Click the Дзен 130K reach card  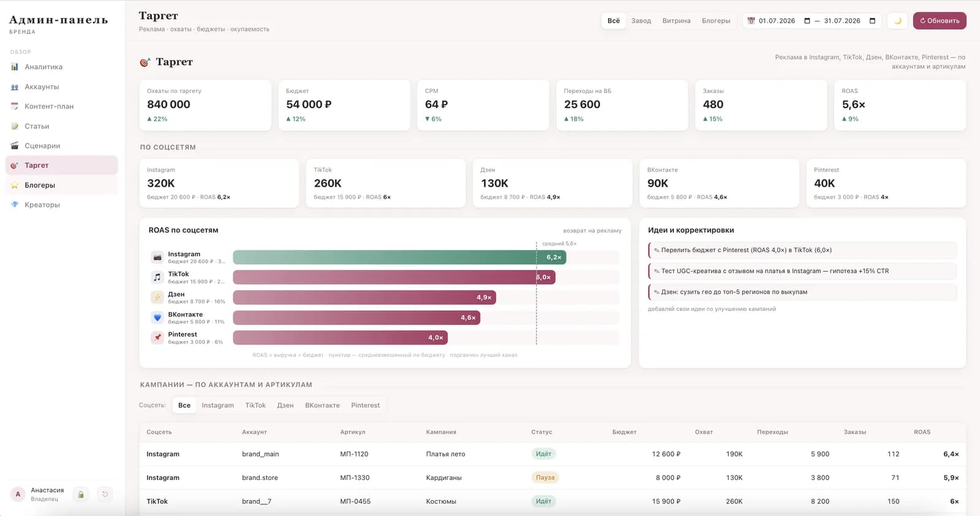coord(552,184)
